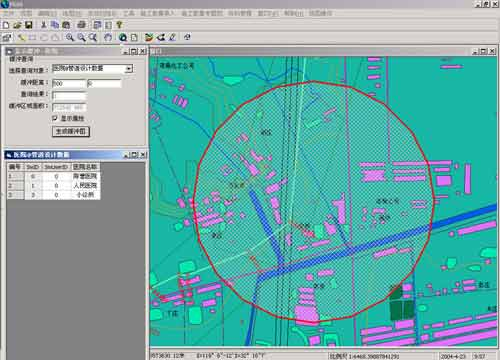Image resolution: width=500 pixels, height=360 pixels.
Task: Click the Open folder icon
Action: coord(17,25)
